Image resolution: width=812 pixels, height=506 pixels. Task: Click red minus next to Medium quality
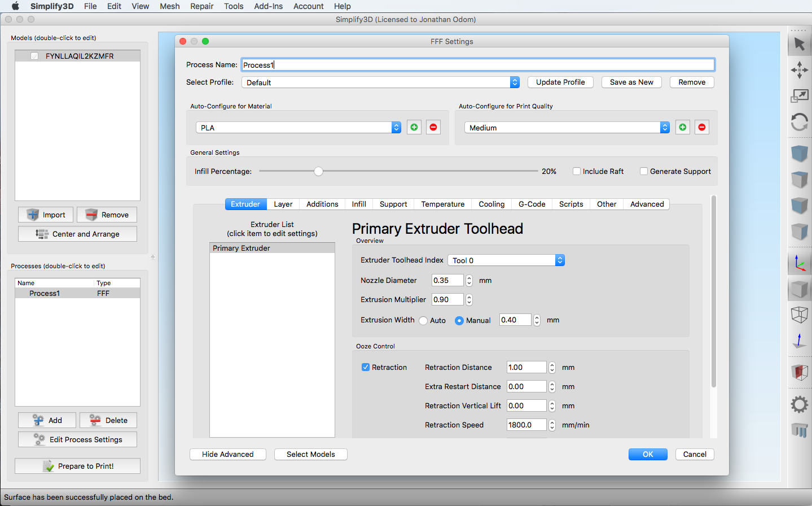[x=701, y=128]
